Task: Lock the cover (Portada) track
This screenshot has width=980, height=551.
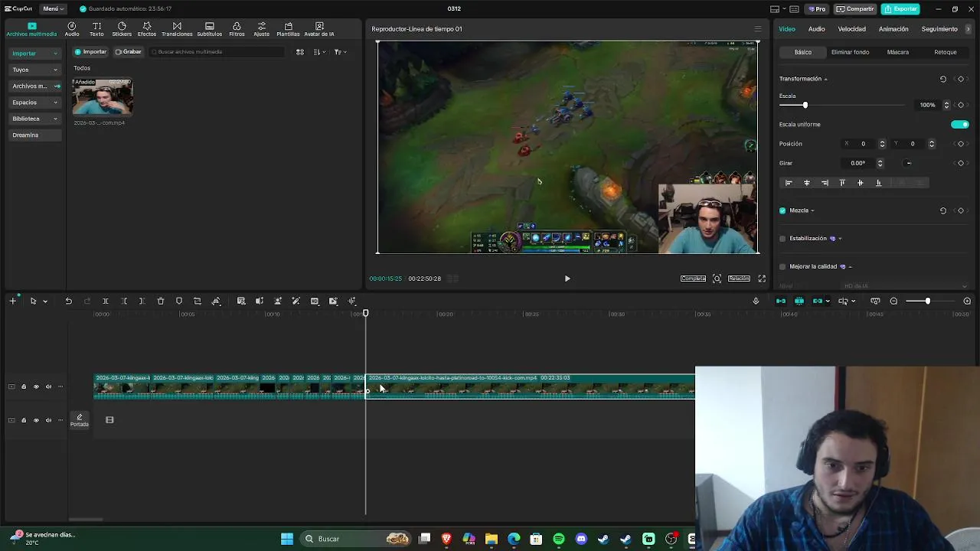Action: 24,420
